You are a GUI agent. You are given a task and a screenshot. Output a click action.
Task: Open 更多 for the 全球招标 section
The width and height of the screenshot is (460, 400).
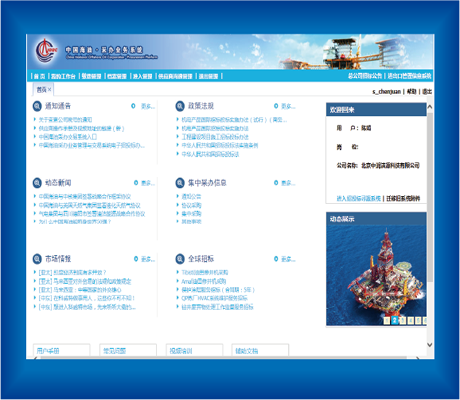[x=288, y=259]
